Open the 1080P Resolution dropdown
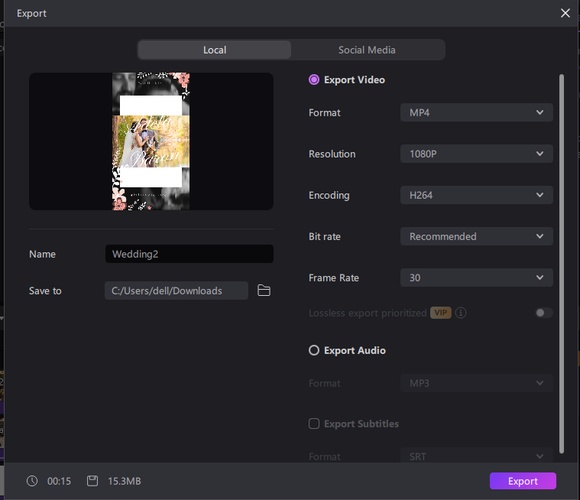The height and width of the screenshot is (500, 580). click(x=476, y=154)
